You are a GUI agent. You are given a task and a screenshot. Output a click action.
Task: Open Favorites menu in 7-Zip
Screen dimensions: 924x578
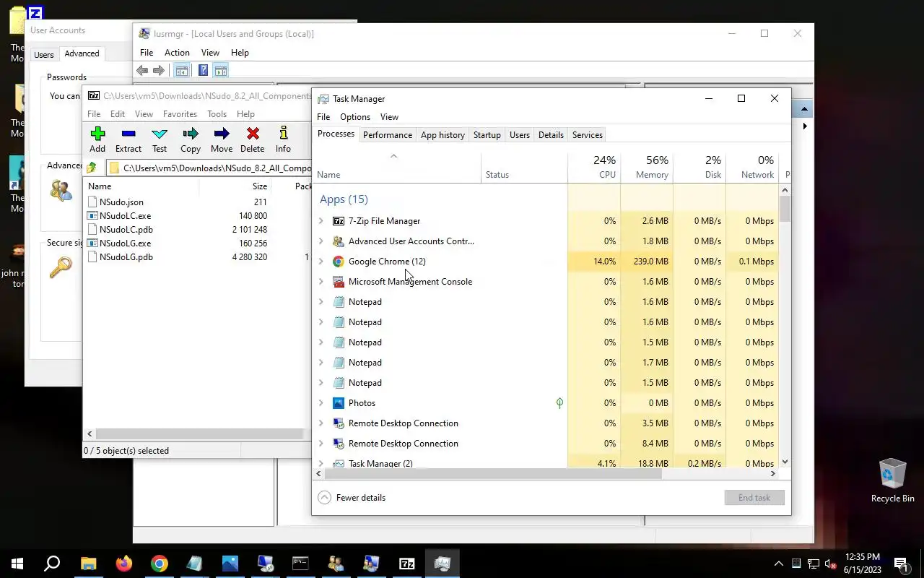point(180,114)
